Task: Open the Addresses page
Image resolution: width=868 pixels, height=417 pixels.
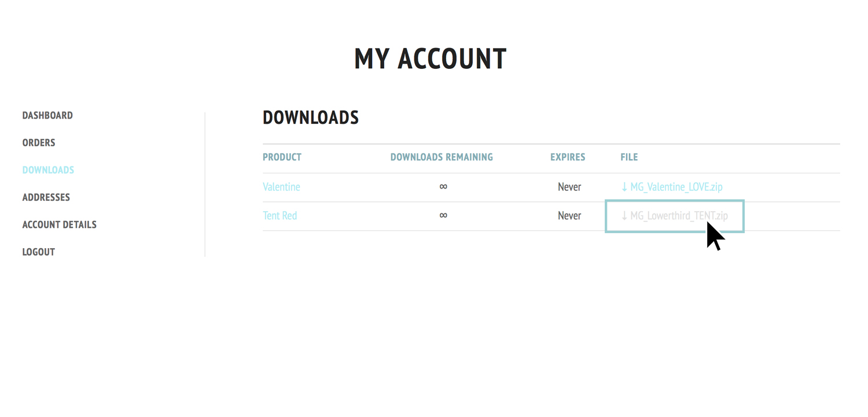Action: pos(46,197)
